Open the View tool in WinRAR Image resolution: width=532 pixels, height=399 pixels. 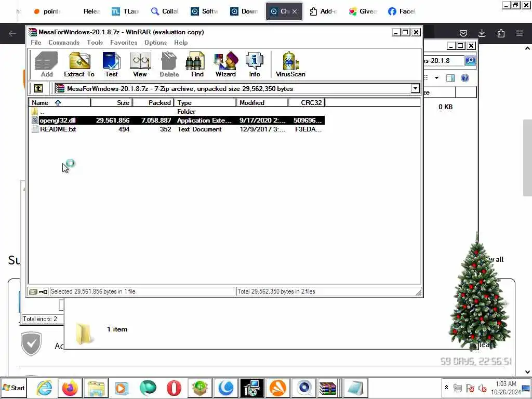tap(140, 64)
